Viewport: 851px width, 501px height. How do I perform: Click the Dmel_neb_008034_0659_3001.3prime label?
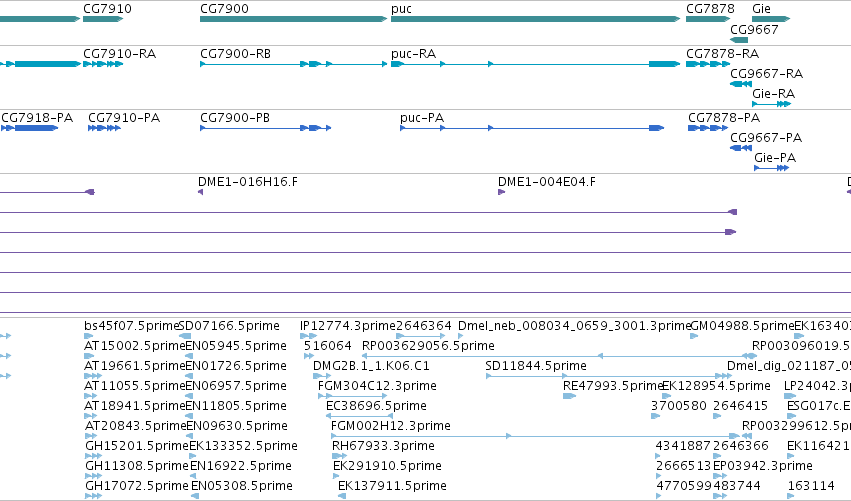tap(575, 326)
